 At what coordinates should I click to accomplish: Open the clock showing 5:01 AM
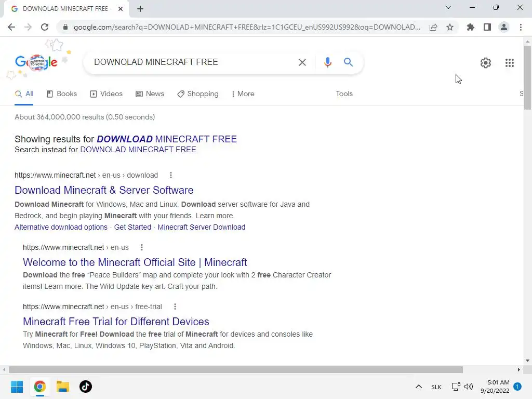495,387
